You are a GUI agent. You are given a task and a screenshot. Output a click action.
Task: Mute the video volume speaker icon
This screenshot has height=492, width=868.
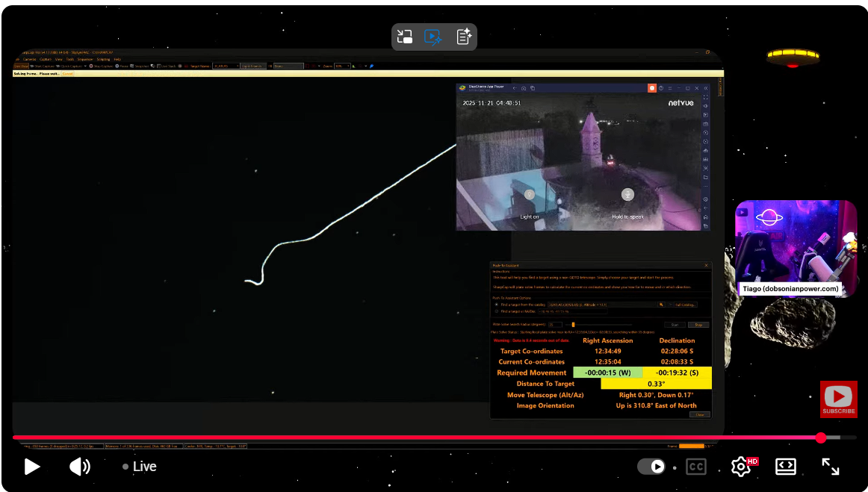(x=80, y=467)
